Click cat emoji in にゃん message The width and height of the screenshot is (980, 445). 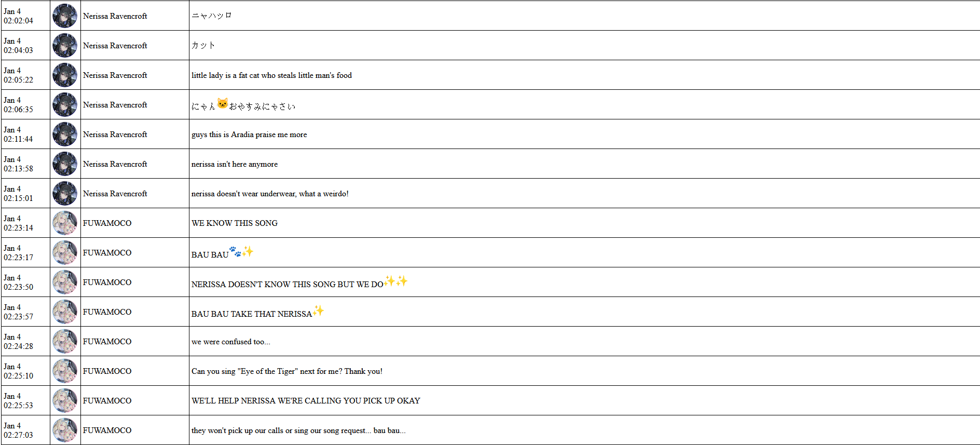click(222, 104)
